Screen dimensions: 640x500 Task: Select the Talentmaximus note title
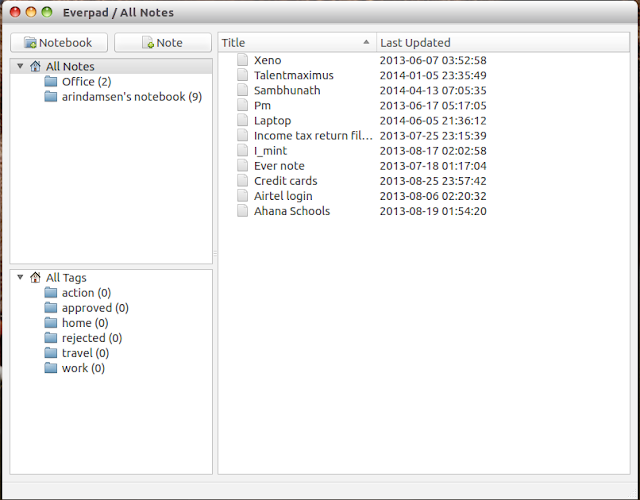[x=293, y=75]
